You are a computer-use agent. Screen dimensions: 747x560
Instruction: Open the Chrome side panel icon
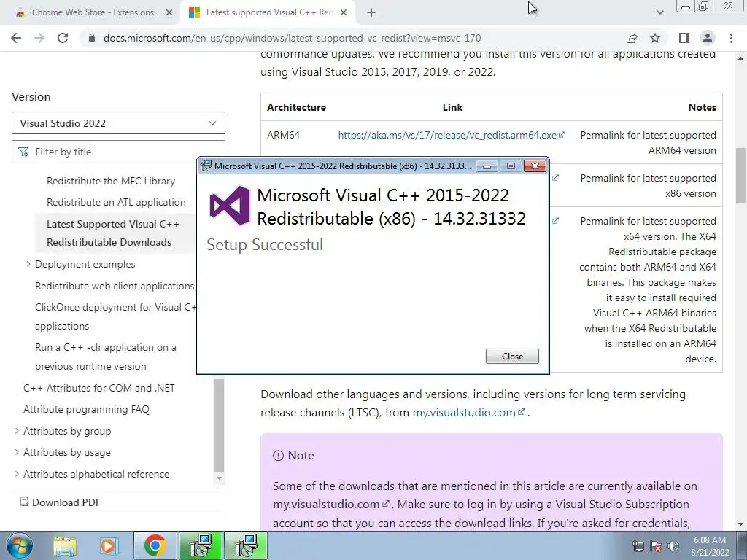pyautogui.click(x=684, y=38)
